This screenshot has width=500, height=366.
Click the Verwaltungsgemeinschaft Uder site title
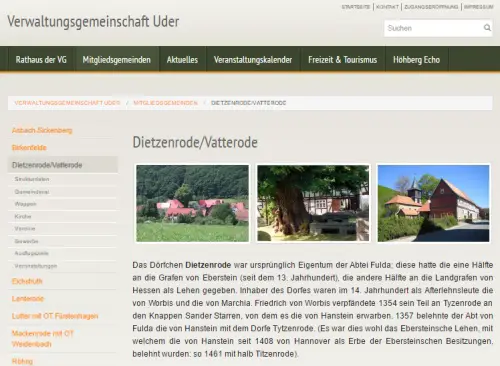[x=93, y=22]
